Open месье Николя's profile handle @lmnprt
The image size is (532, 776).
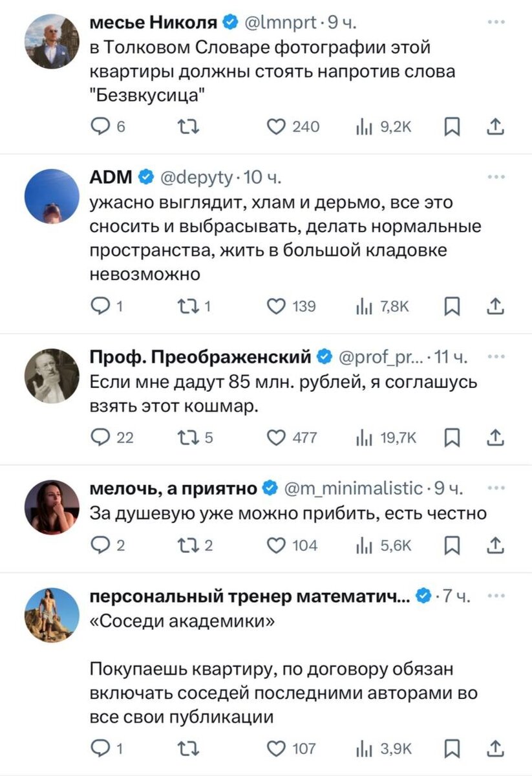tap(282, 22)
